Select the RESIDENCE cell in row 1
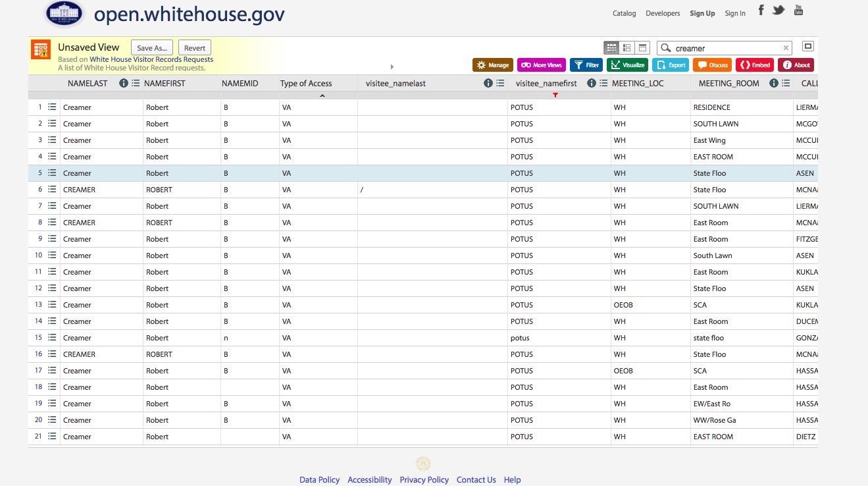 (742, 107)
